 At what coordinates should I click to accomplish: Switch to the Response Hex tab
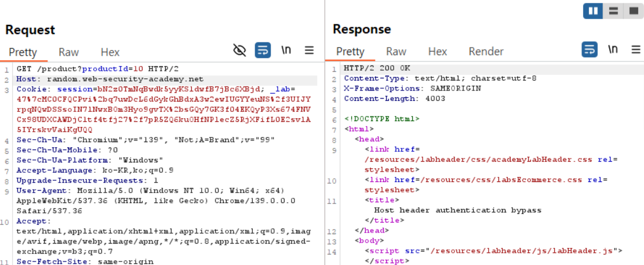[x=438, y=52]
